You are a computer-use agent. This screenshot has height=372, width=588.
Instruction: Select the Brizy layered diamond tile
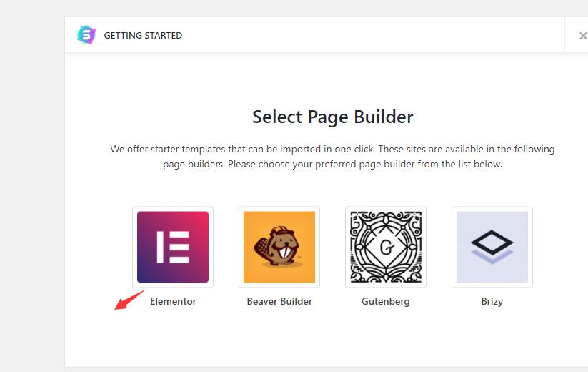(492, 247)
